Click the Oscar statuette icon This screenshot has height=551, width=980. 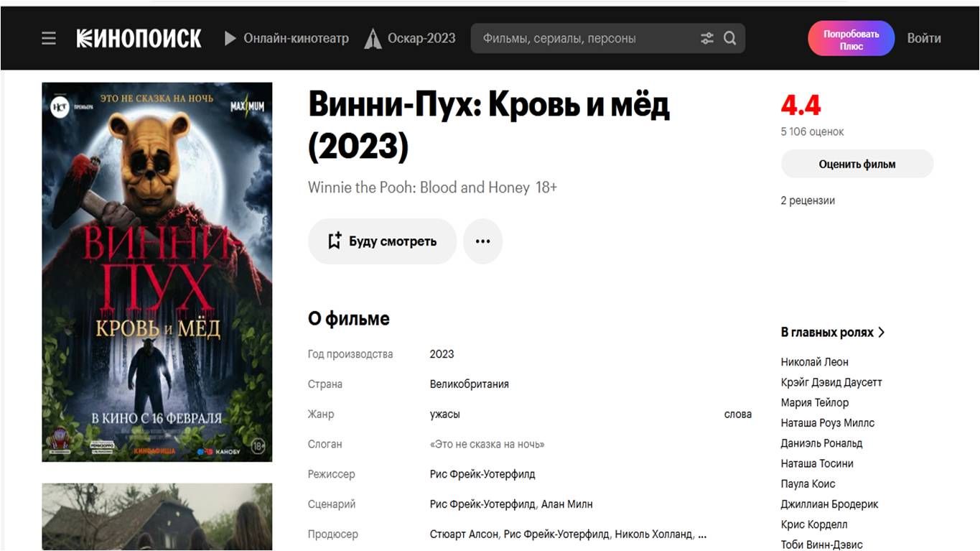(x=373, y=39)
